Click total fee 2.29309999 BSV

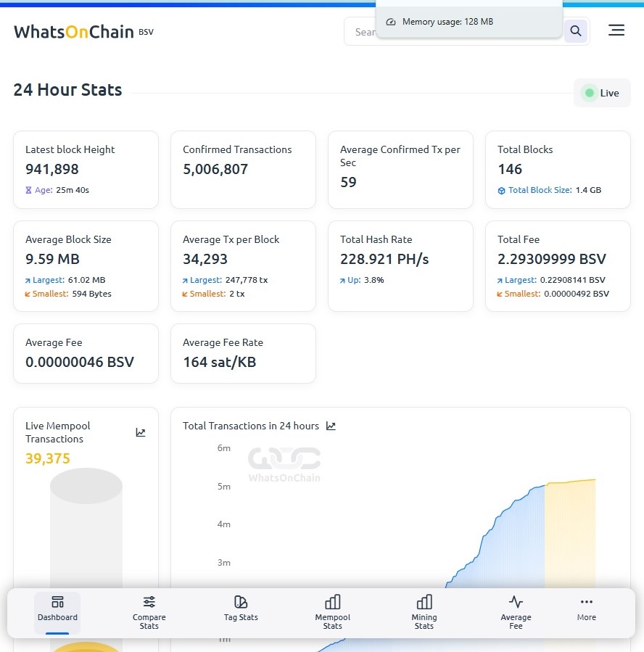coord(552,259)
